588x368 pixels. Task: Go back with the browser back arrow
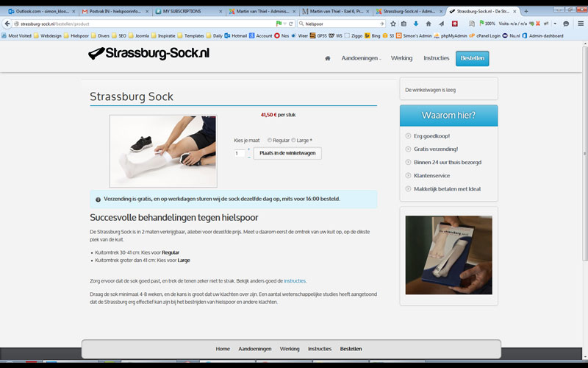click(x=7, y=24)
